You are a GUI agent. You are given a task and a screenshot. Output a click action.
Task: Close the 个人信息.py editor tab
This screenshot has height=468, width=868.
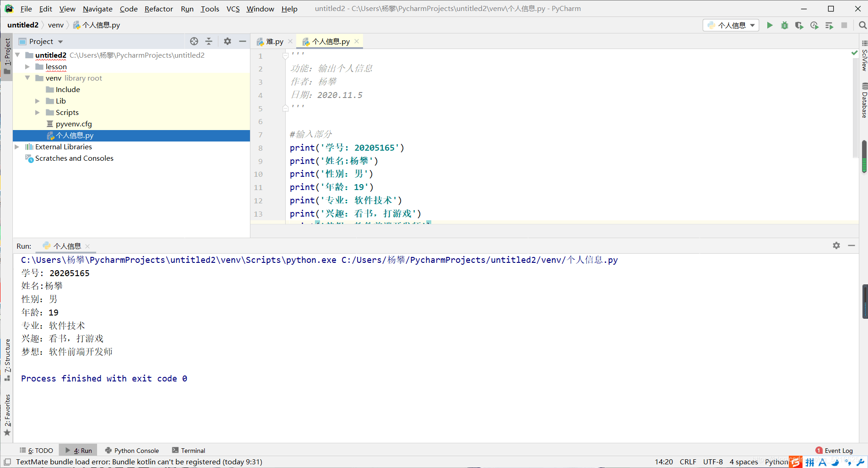[x=357, y=41]
